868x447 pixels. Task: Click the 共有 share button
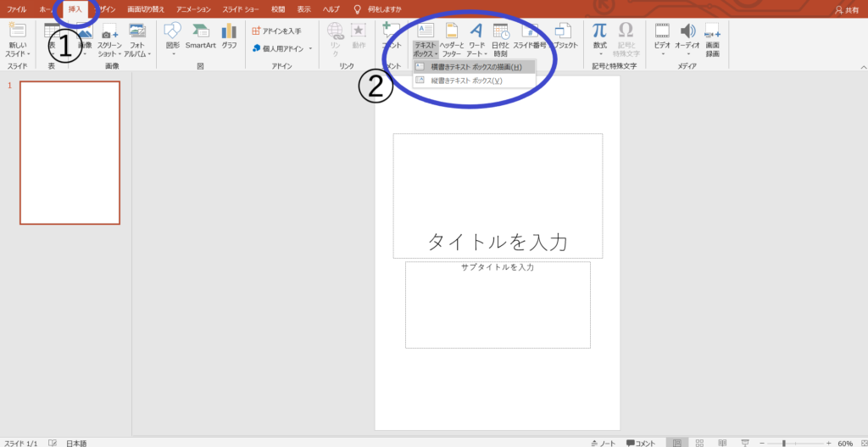point(847,10)
